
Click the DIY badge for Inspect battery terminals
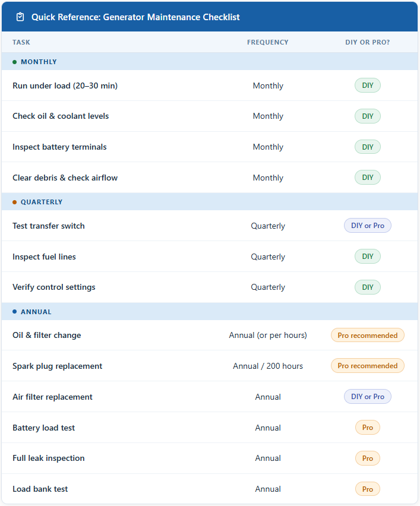[367, 147]
